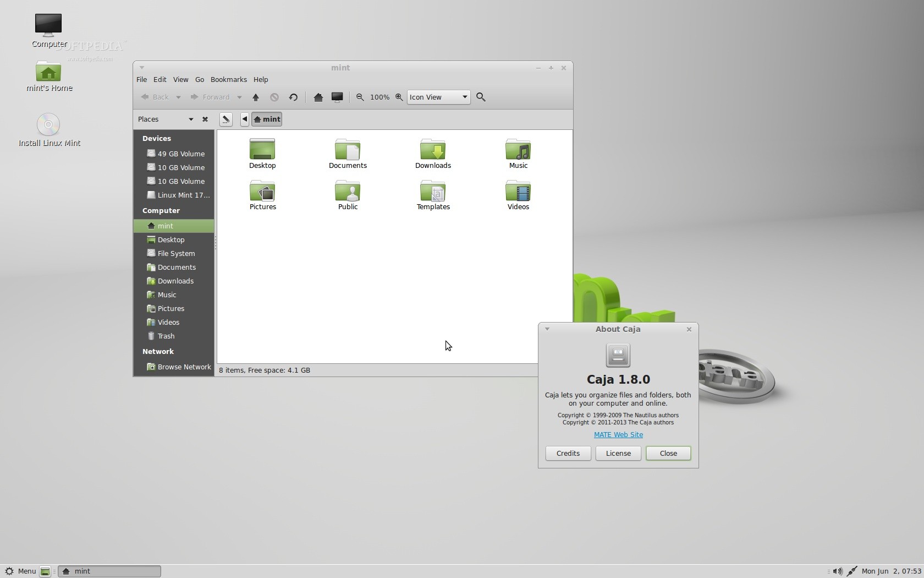
Task: Open the Icon View mode combo box
Action: 438,97
